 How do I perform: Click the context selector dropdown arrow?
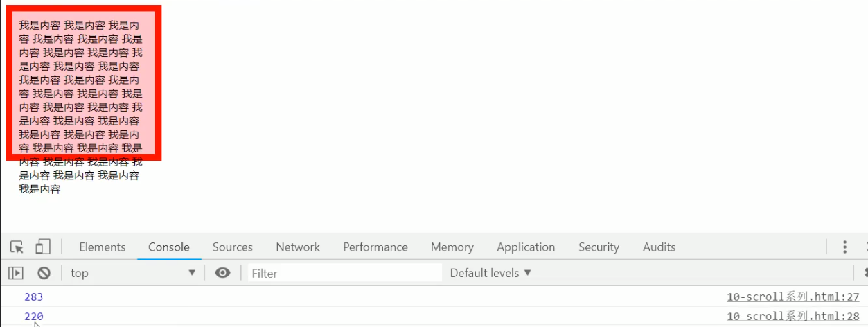[192, 273]
